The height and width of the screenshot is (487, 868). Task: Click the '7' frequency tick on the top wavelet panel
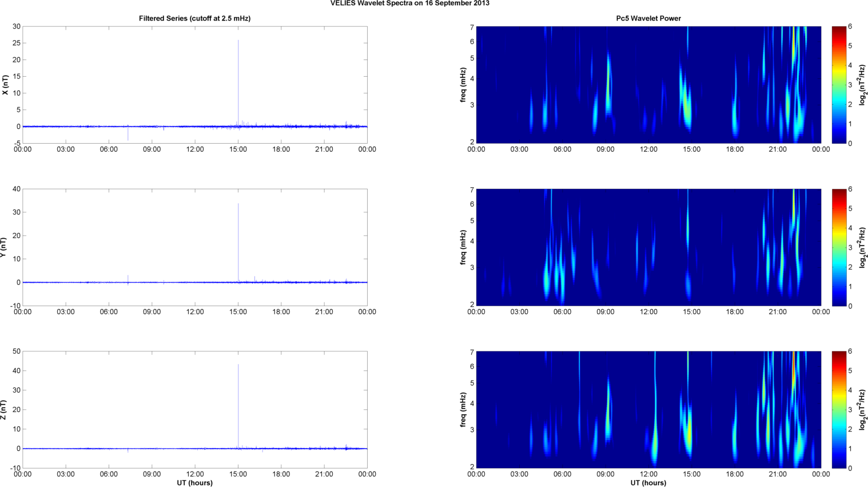tap(472, 27)
